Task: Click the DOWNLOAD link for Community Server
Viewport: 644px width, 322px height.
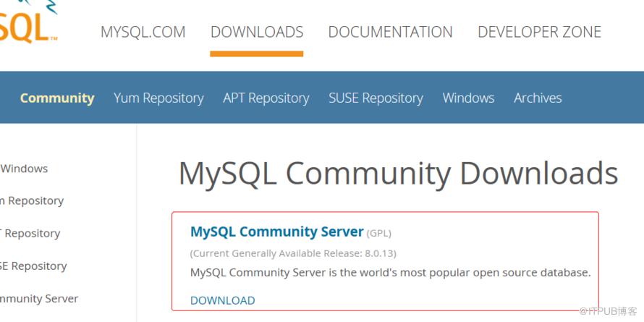Action: 223,300
